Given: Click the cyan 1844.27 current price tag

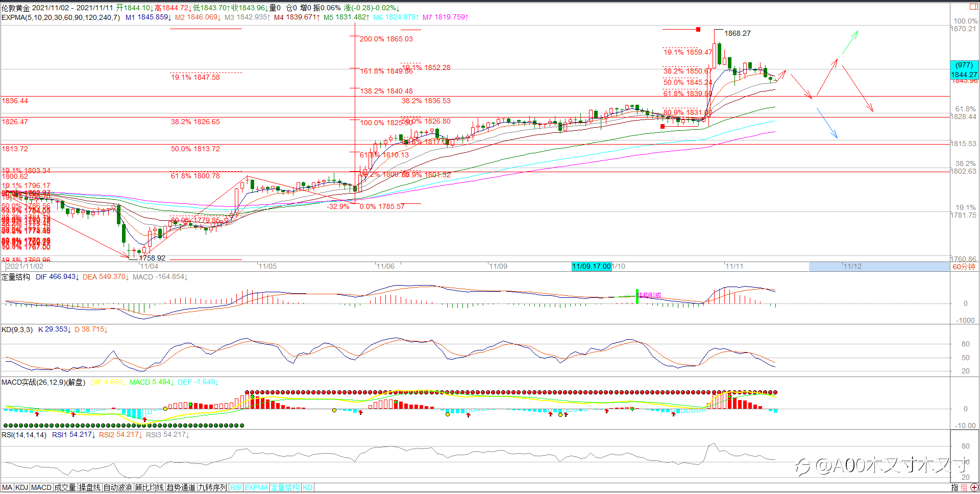Looking at the screenshot, I should point(964,70).
